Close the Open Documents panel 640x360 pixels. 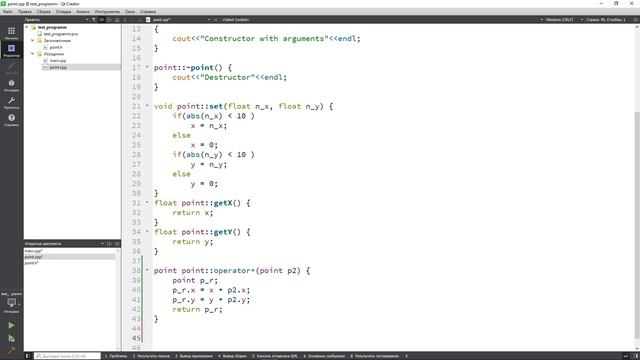click(117, 244)
